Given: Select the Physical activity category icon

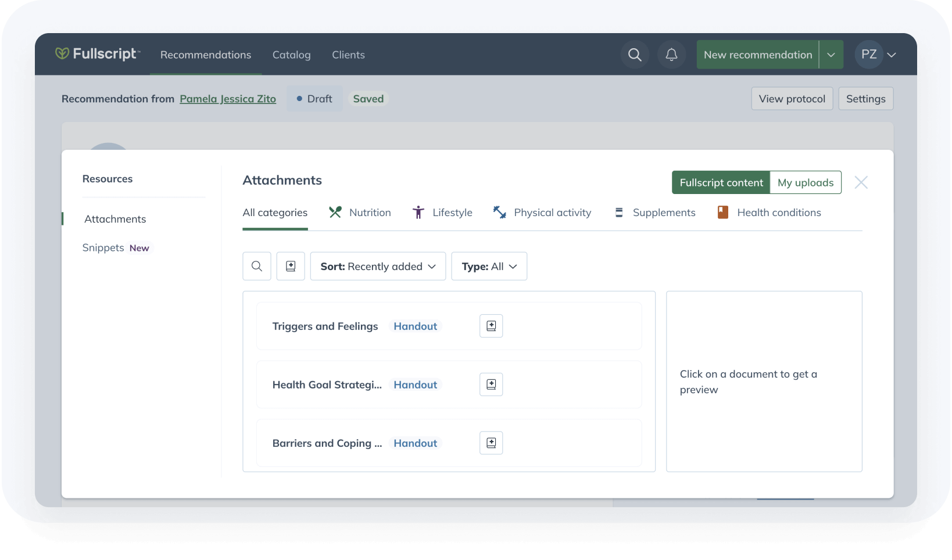Looking at the screenshot, I should 499,212.
